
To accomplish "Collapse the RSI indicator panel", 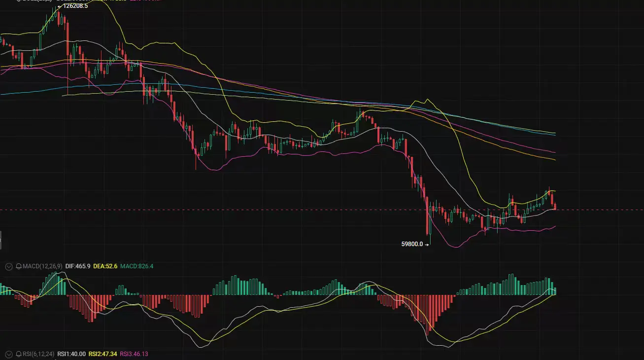I will click(x=8, y=354).
